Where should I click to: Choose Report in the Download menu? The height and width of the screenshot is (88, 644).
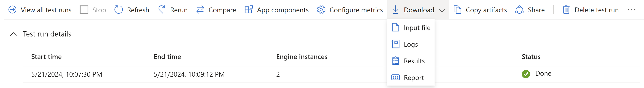coord(411,78)
